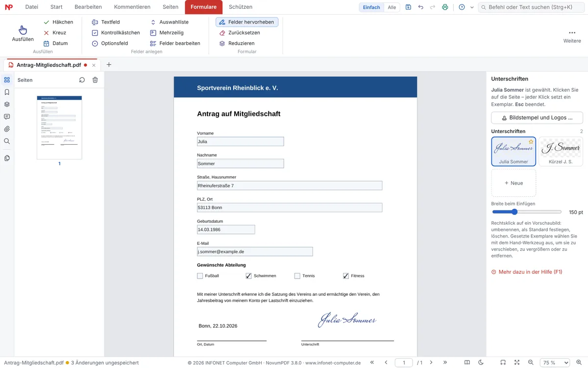Add a Kontrollkästchen form field
588x368 pixels.
pos(116,33)
